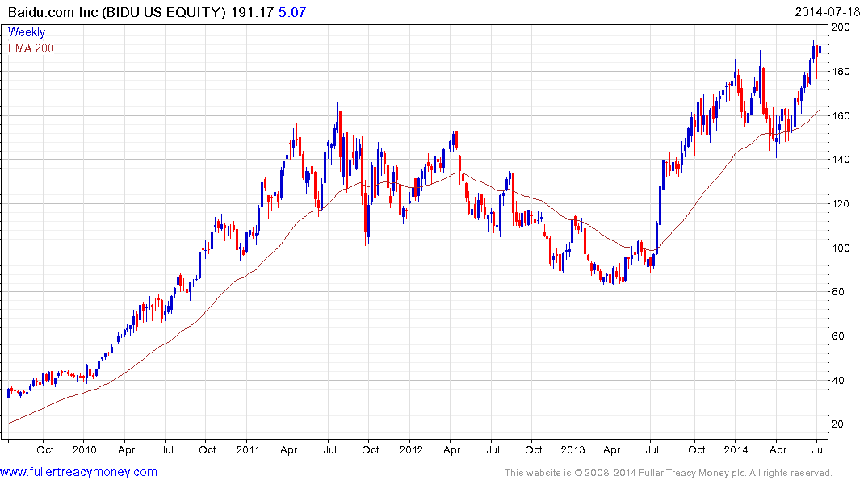Click the 2013 x-axis label
868x484 pixels.
[572, 449]
